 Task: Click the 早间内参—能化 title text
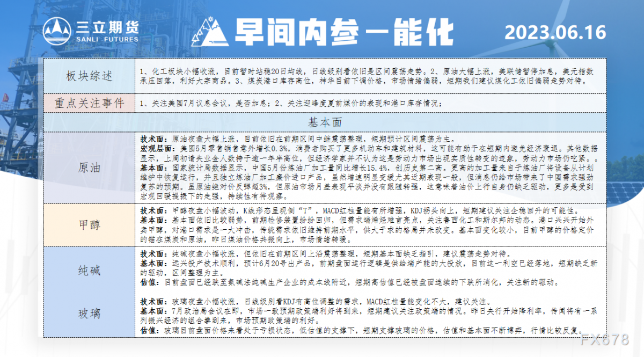click(336, 33)
